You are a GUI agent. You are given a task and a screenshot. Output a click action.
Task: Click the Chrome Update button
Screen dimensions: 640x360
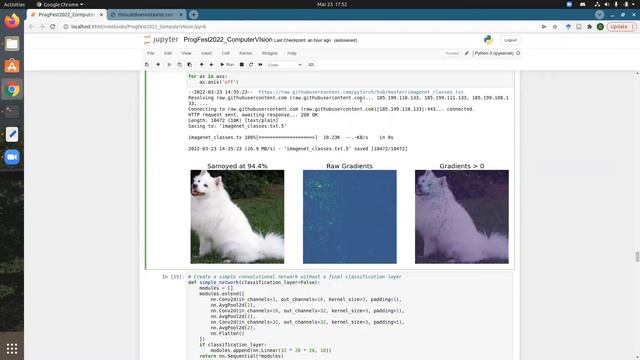(x=621, y=27)
